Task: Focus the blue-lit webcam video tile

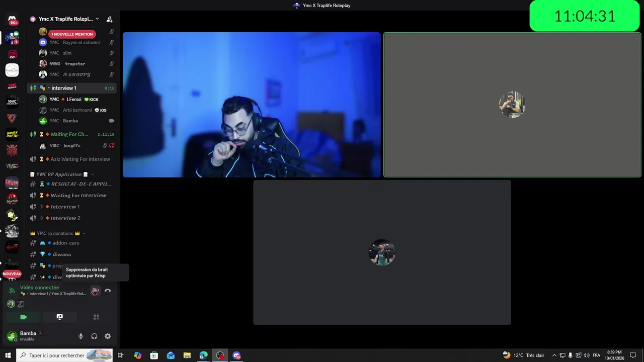Action: click(x=252, y=105)
